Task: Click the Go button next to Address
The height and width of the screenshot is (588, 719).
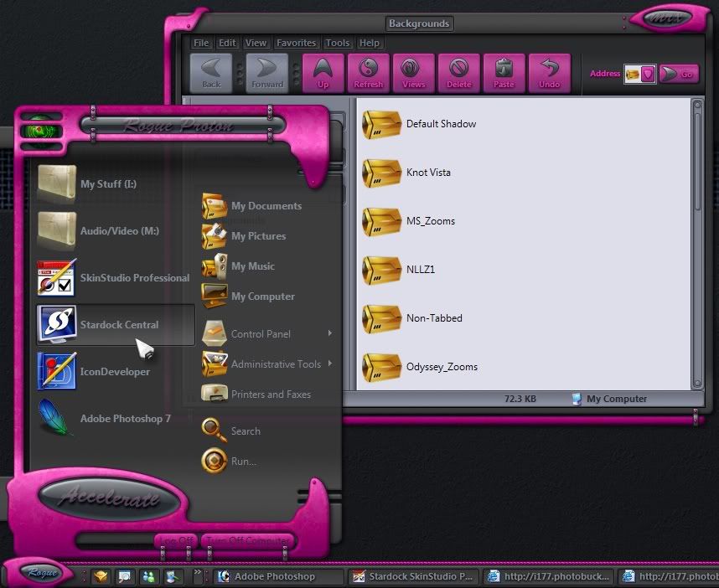Action: point(679,74)
